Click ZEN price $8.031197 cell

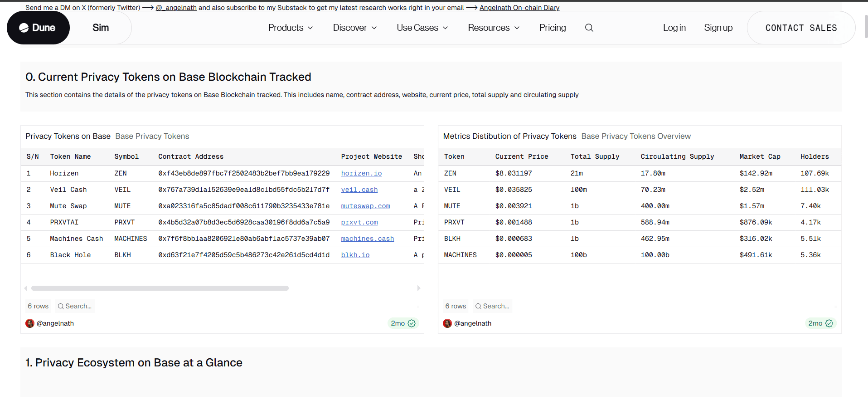pyautogui.click(x=514, y=173)
